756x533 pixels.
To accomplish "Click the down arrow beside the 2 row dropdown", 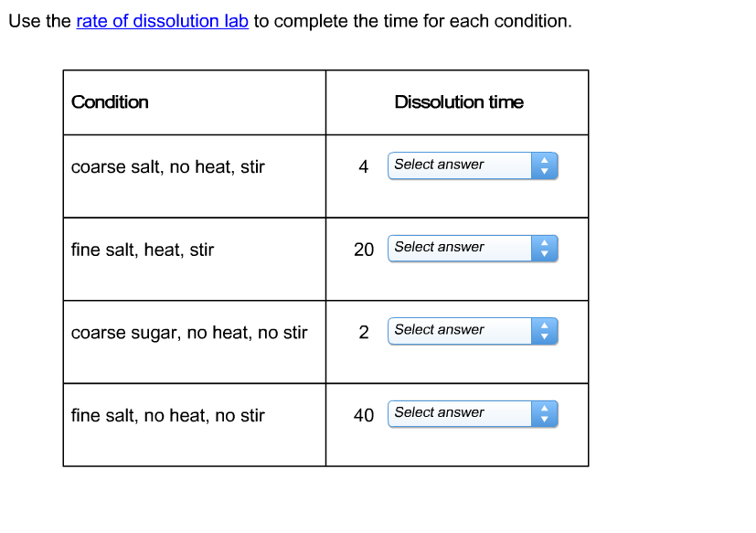I will (545, 336).
